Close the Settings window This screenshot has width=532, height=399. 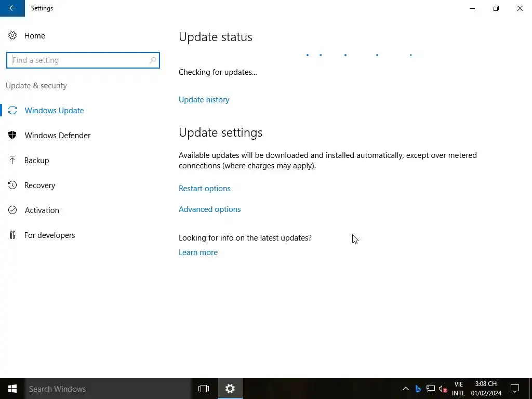520,8
